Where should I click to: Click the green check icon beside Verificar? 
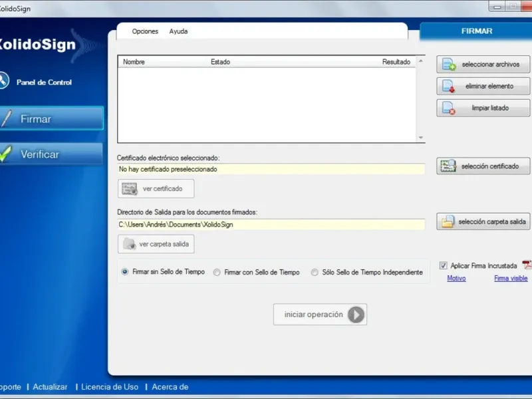point(6,154)
